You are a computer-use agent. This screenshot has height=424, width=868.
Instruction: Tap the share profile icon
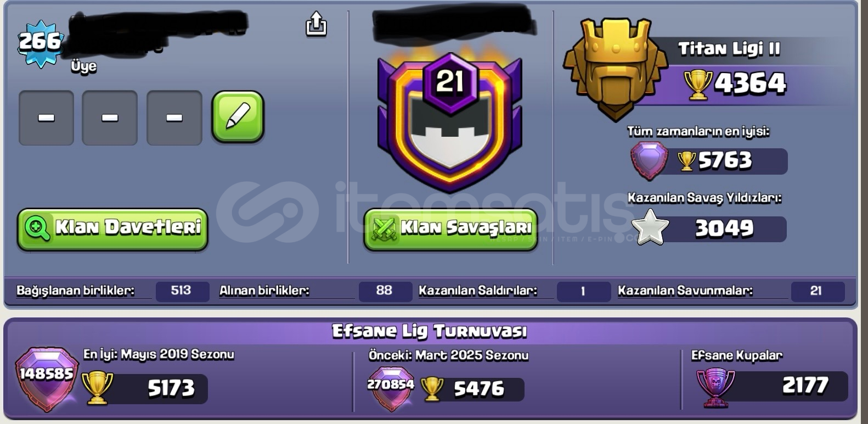[316, 24]
